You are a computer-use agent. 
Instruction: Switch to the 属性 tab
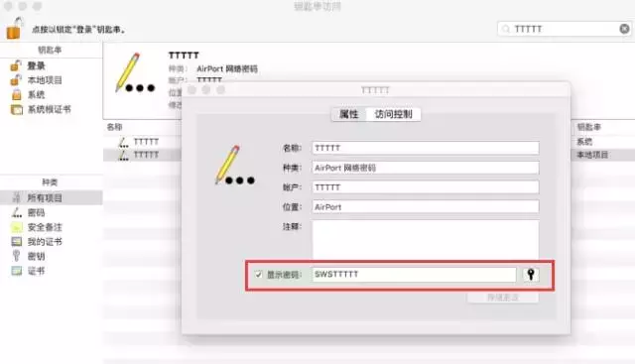(348, 114)
